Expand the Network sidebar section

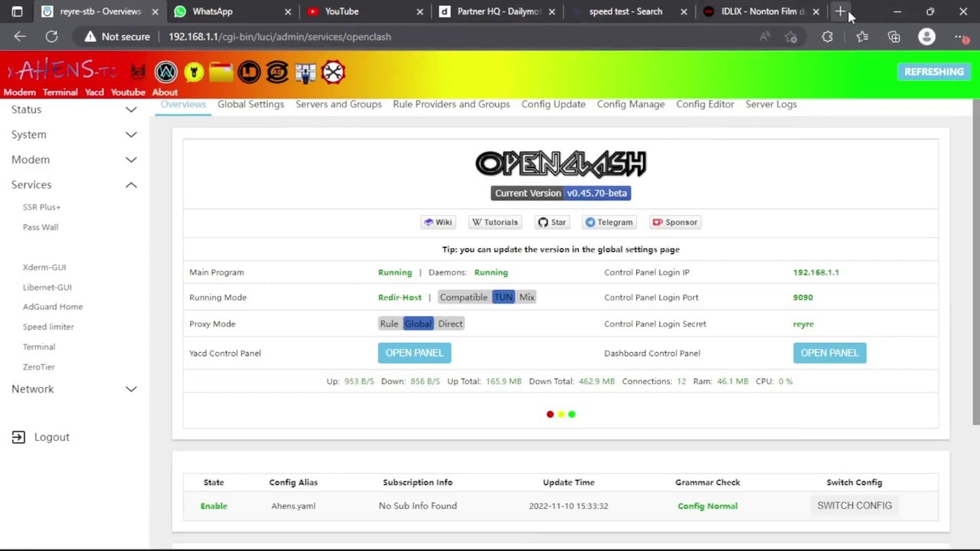(74, 390)
